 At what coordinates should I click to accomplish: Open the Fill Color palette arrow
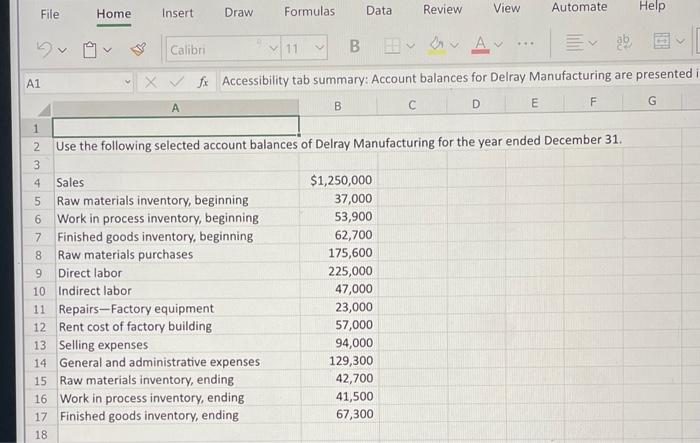point(454,45)
